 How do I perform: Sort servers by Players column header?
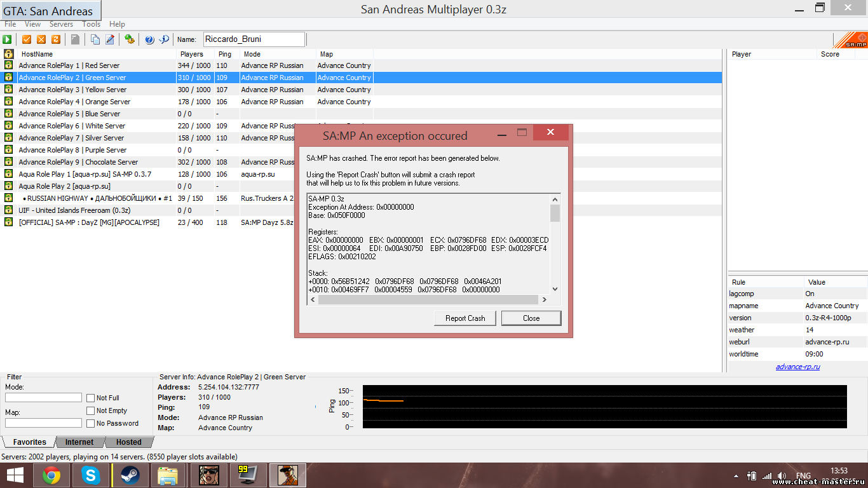[x=196, y=54]
